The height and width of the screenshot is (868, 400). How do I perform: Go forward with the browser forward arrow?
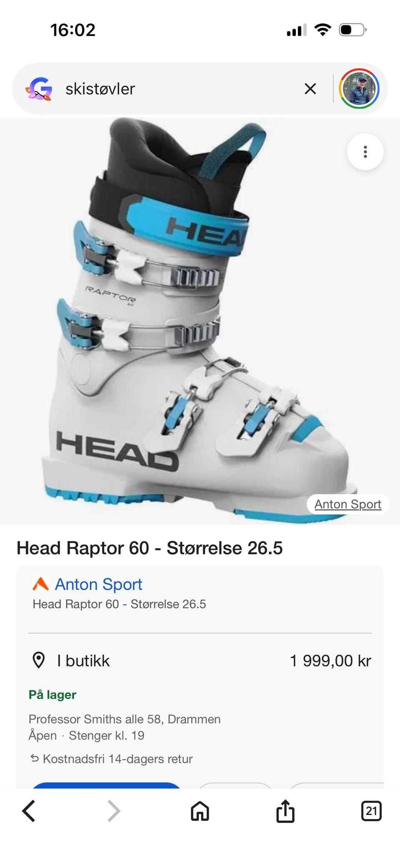click(114, 811)
